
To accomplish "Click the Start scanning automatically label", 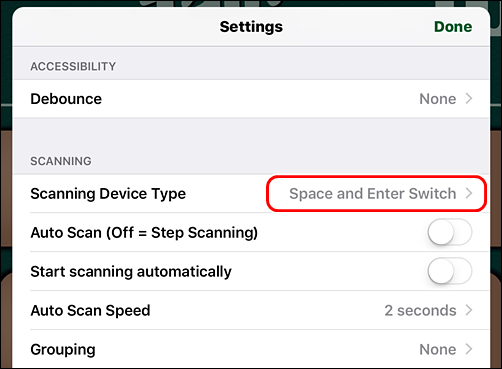I will pyautogui.click(x=131, y=272).
